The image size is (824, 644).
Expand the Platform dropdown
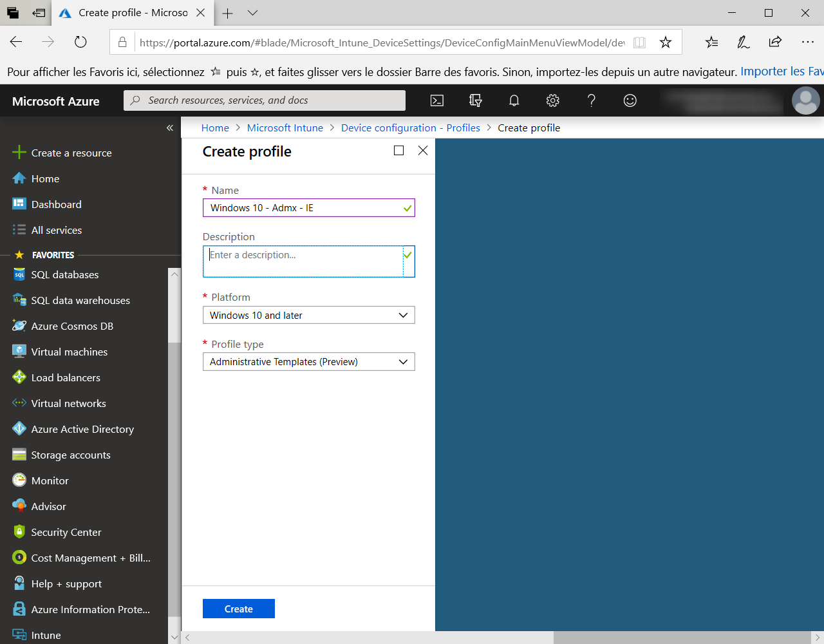click(309, 316)
